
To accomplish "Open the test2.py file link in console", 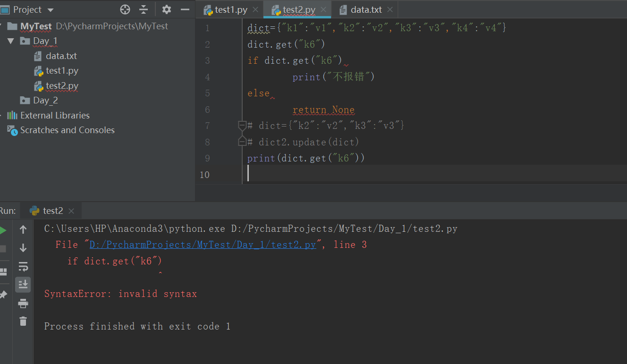I will coord(203,245).
